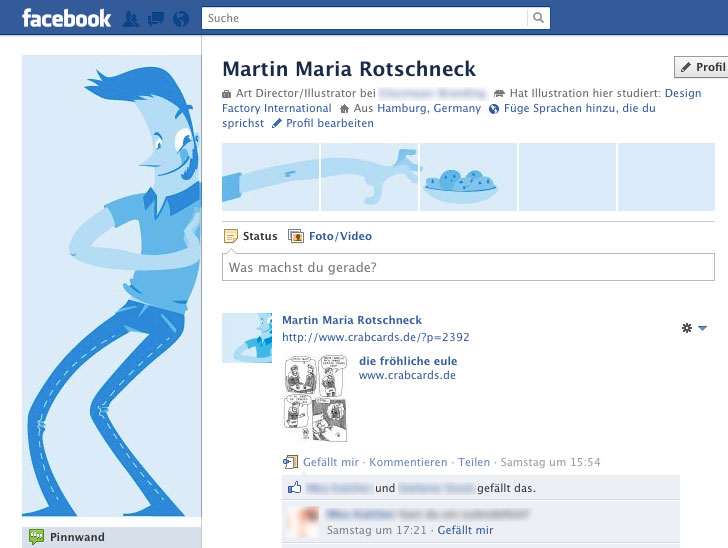Click pencil icon beside Profil bearbeiten
This screenshot has width=728, height=548.
click(x=277, y=123)
